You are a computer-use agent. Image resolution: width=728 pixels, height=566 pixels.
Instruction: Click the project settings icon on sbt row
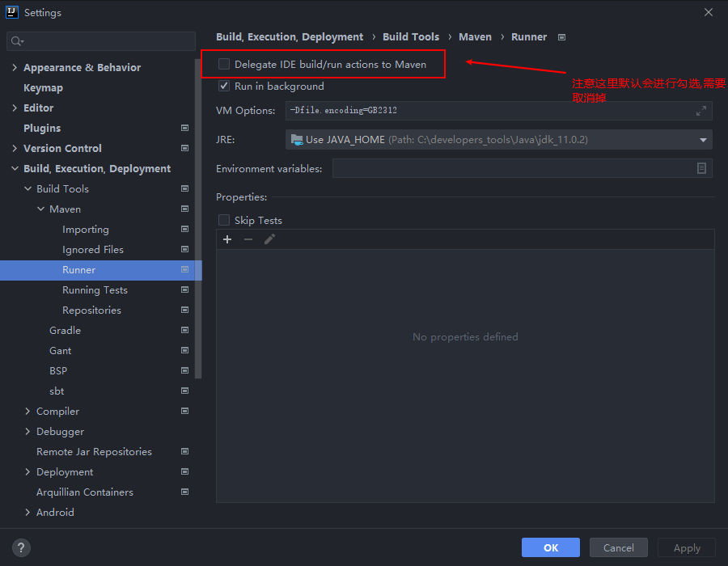click(184, 391)
